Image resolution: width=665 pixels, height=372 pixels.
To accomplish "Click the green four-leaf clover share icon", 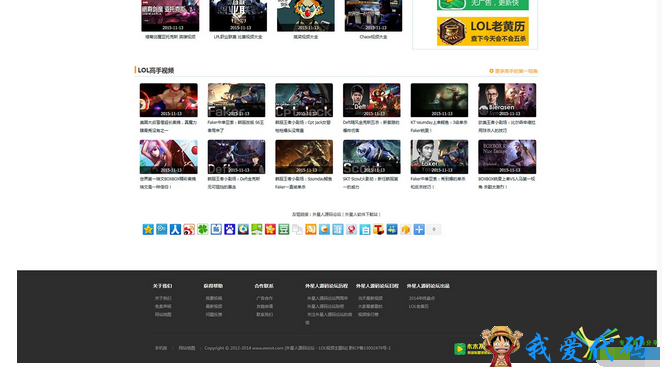I will coord(202,230).
